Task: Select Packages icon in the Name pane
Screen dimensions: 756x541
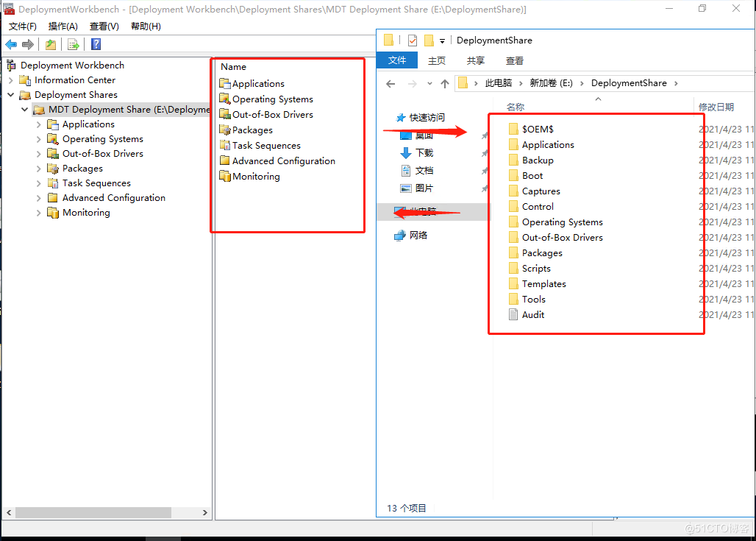Action: [x=225, y=130]
